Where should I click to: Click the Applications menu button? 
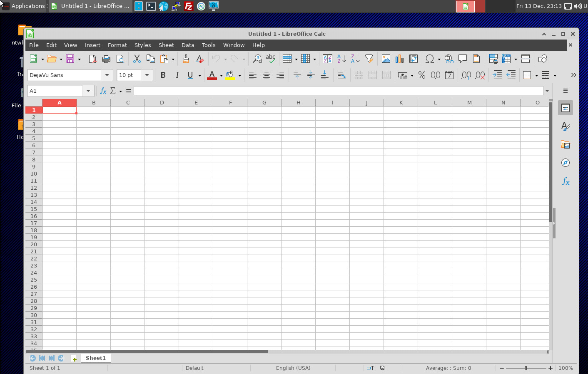coord(24,6)
